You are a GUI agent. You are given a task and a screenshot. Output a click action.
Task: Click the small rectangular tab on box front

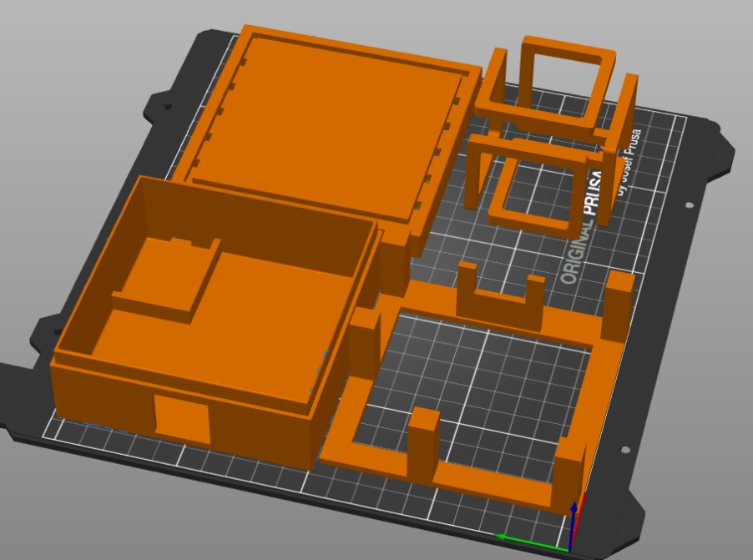182,419
